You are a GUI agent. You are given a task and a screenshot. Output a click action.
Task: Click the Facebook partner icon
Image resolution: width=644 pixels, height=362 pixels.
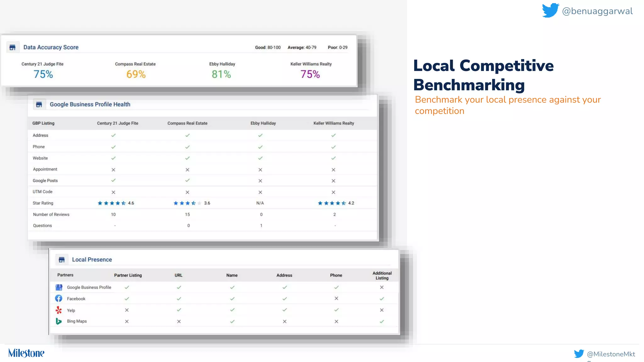click(x=59, y=299)
